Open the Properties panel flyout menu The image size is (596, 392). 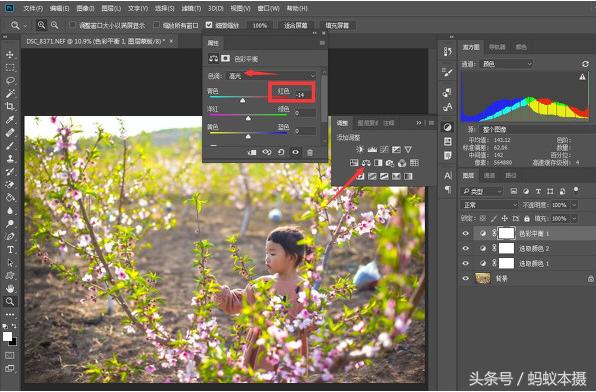click(x=322, y=43)
